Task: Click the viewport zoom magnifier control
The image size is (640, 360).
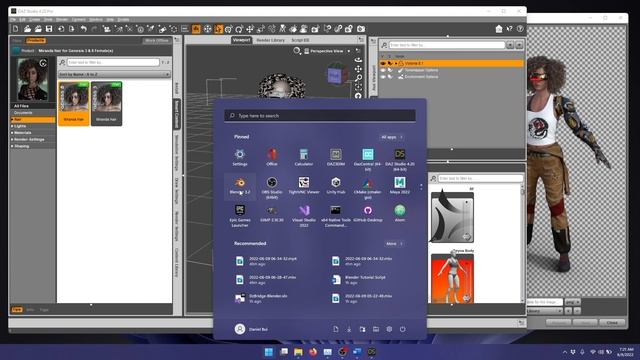Action: click(x=358, y=78)
